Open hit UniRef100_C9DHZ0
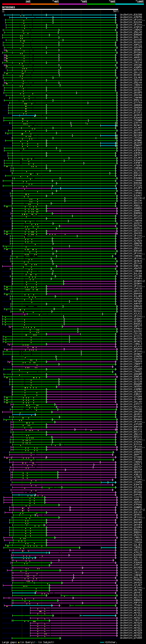 tap(131, 30)
